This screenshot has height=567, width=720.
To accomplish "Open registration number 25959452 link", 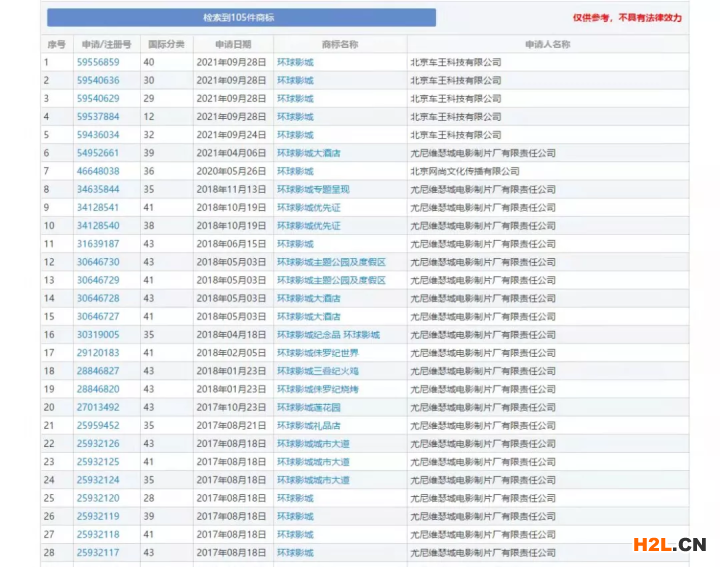I will 98,426.
